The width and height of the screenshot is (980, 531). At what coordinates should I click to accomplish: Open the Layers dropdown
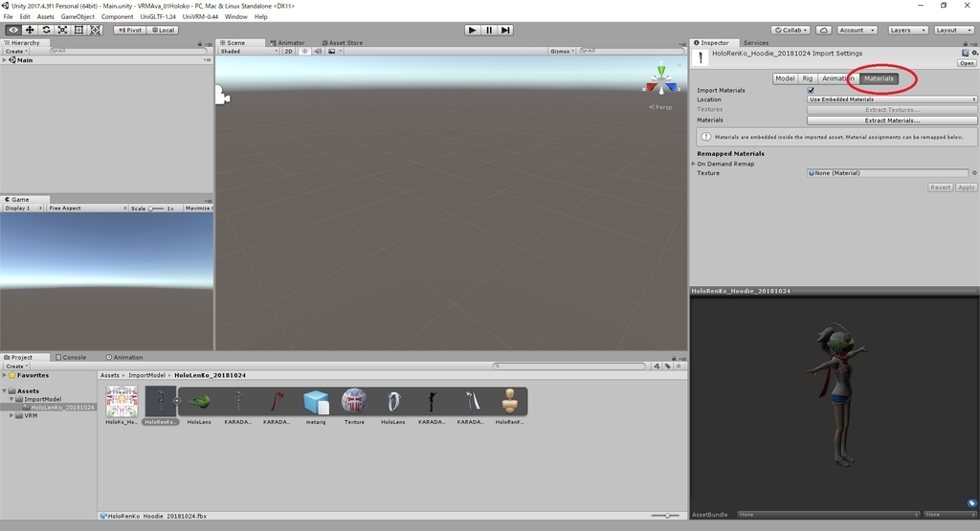[907, 30]
